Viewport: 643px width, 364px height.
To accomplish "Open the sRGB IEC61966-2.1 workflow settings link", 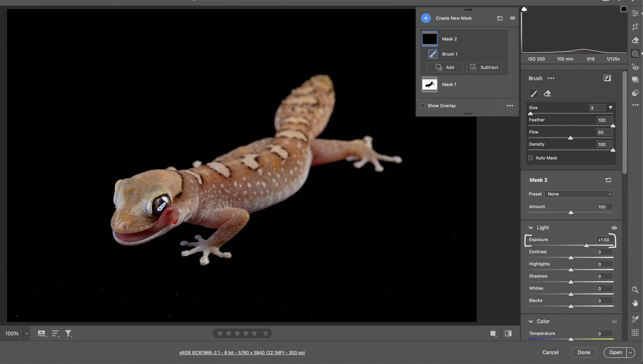I will (242, 352).
